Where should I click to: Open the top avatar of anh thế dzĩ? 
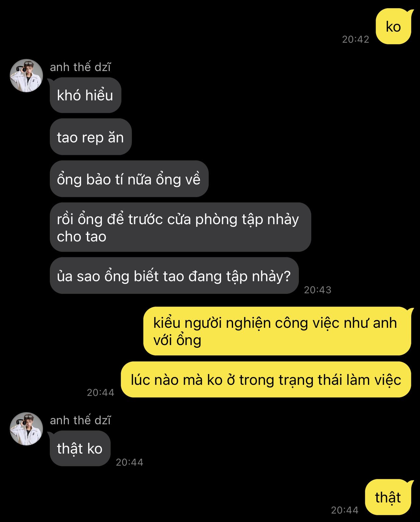point(26,76)
